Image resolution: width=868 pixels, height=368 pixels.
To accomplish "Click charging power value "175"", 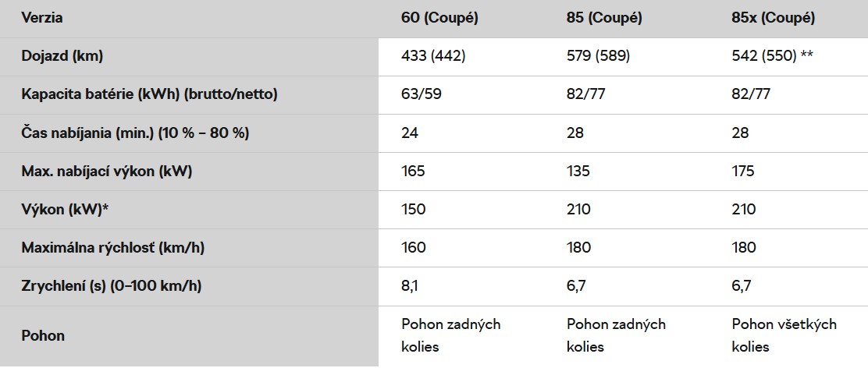I will [743, 171].
